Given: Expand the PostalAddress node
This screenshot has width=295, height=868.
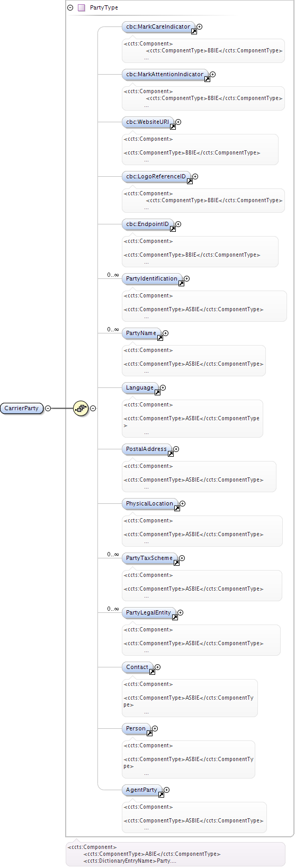Looking at the screenshot, I should click(176, 449).
